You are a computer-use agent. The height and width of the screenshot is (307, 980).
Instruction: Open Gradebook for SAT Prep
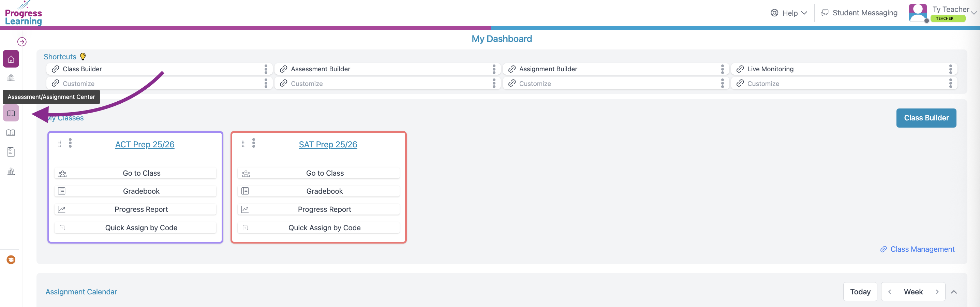coord(319,191)
